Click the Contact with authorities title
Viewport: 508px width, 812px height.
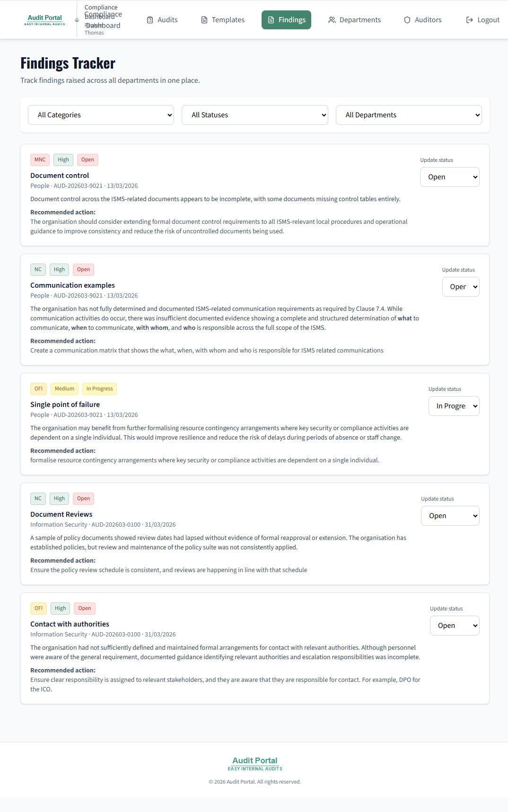70,624
